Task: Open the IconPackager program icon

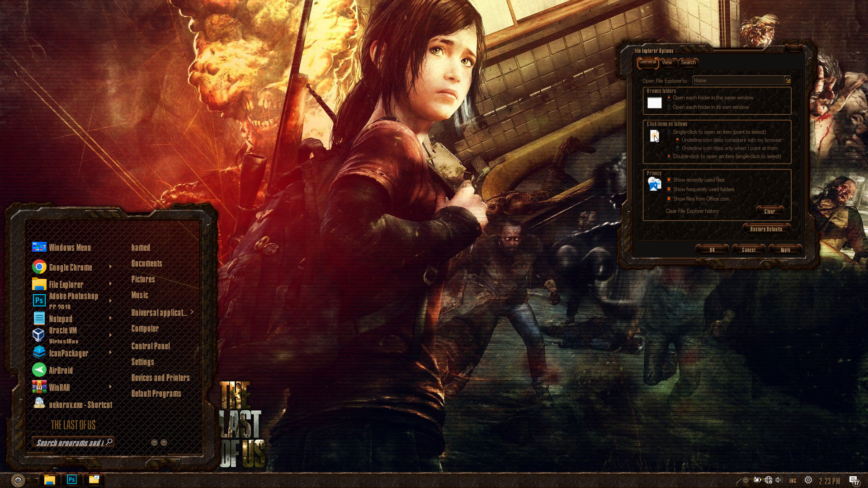Action: (x=39, y=352)
